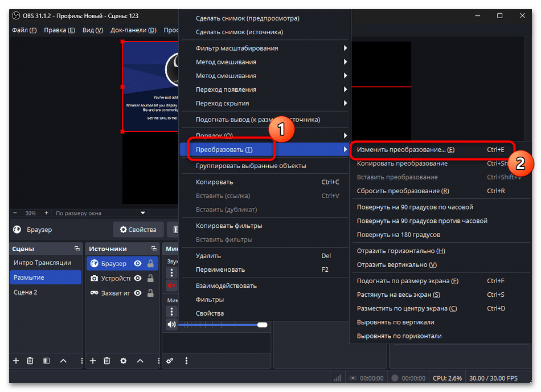Remove selected source with trash icon
The height and width of the screenshot is (392, 541).
[107, 361]
